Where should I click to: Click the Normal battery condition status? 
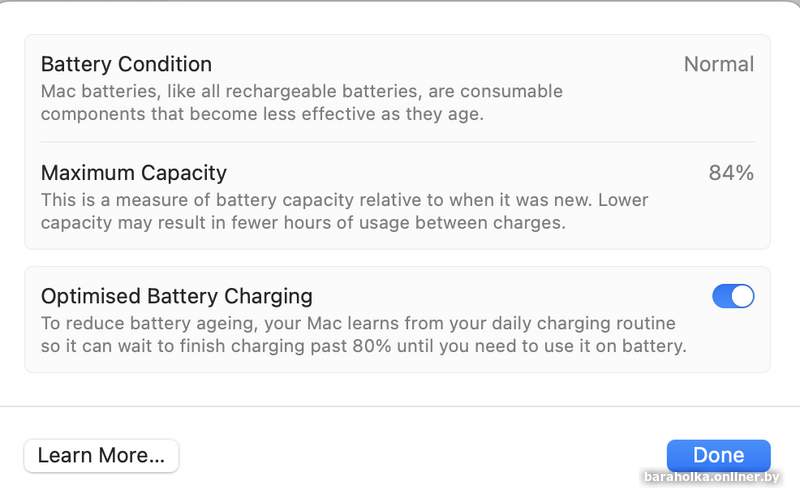pos(718,65)
